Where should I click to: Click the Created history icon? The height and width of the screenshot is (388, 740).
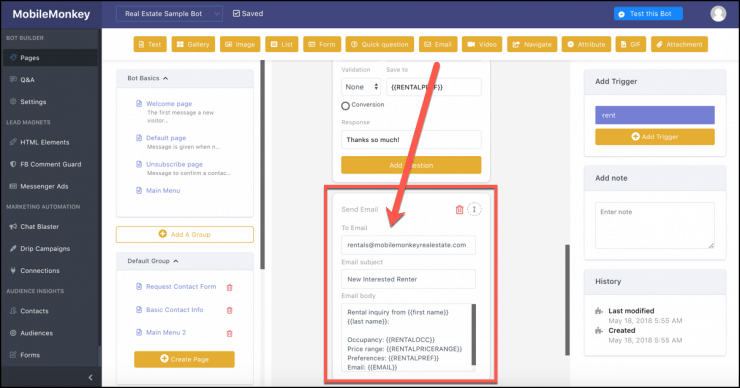tap(599, 330)
